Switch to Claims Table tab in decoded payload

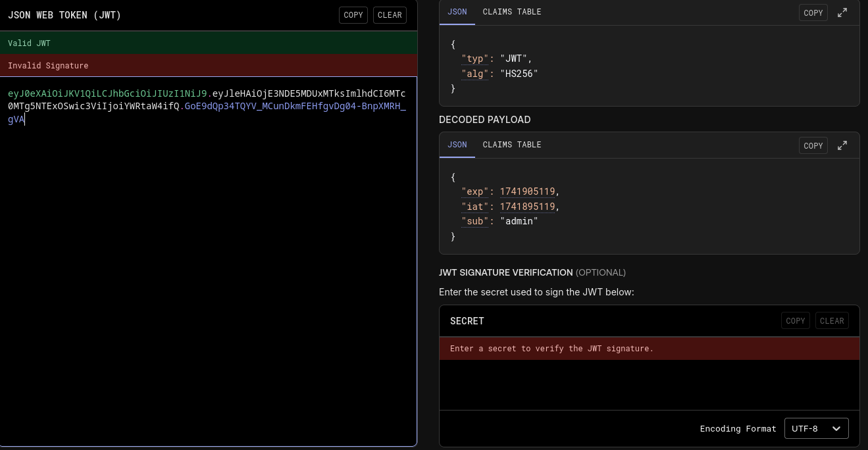(x=511, y=145)
